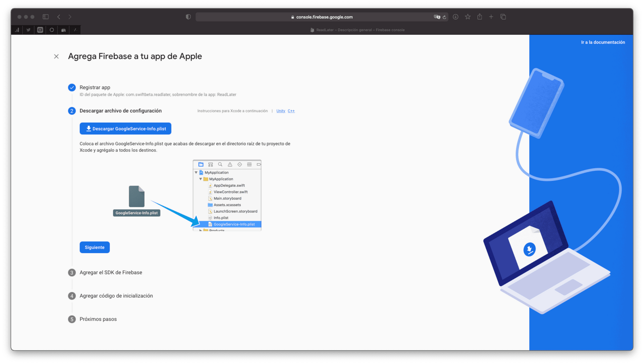This screenshot has width=644, height=364.
Task: Click the Xcode project navigator illustration
Action: [x=227, y=195]
